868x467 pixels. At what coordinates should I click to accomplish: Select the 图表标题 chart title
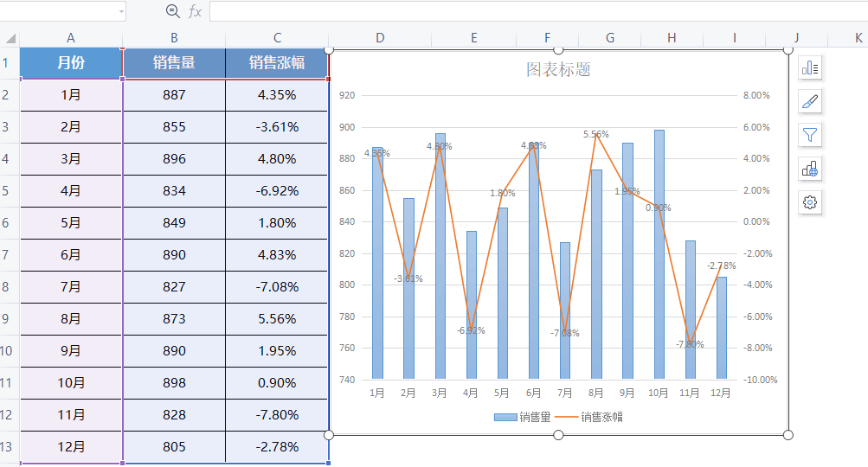(558, 70)
